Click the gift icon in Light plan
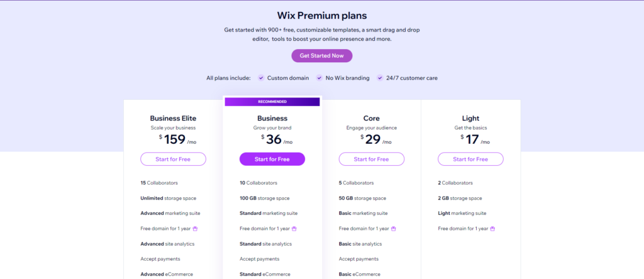This screenshot has width=644, height=279. (492, 229)
